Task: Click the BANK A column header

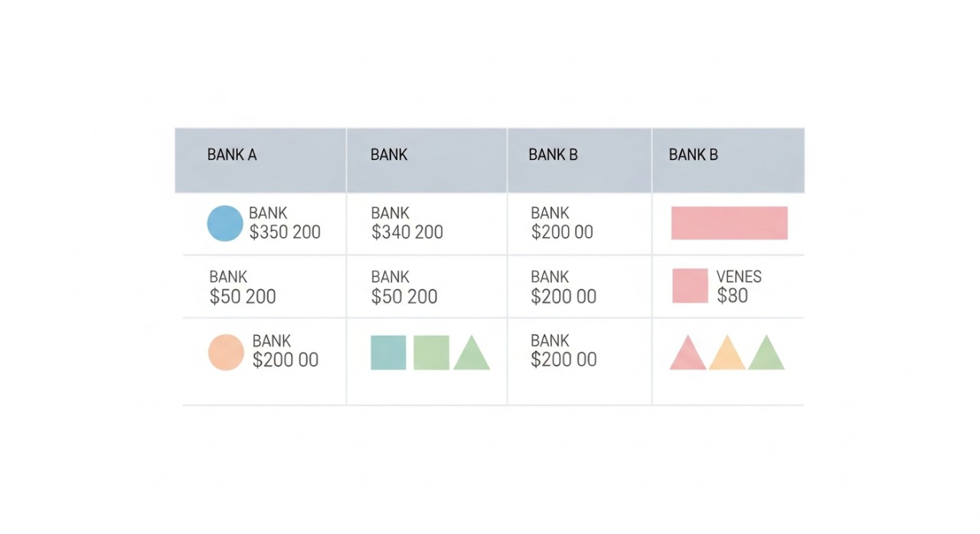Action: 232,155
